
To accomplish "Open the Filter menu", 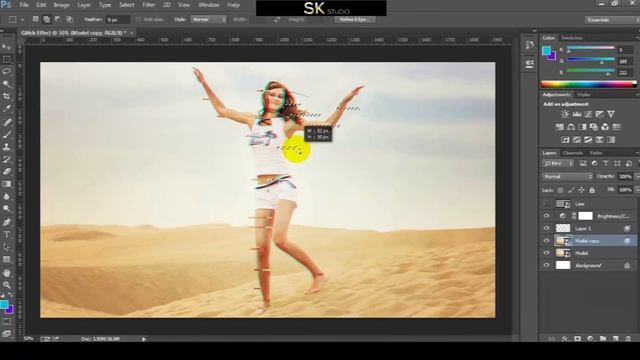I will click(149, 5).
